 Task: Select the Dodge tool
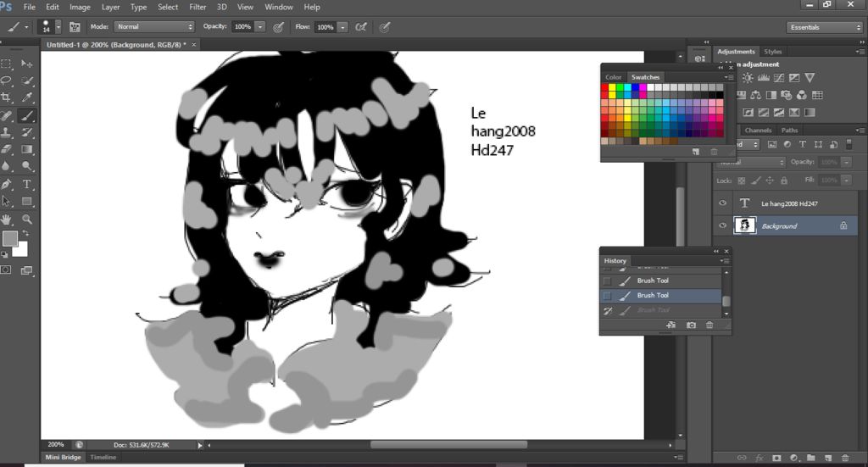(x=26, y=165)
